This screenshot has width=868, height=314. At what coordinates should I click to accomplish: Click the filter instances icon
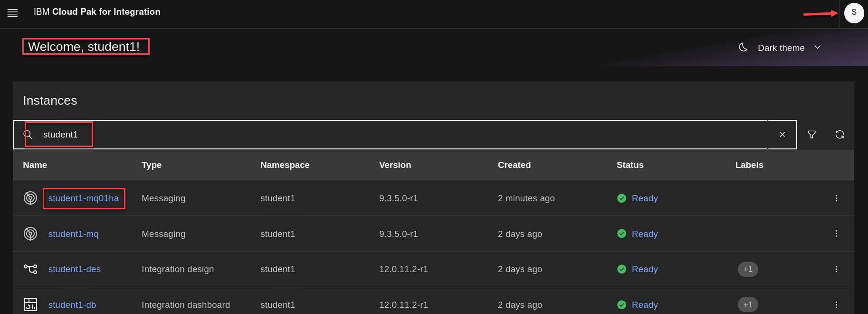pyautogui.click(x=811, y=135)
